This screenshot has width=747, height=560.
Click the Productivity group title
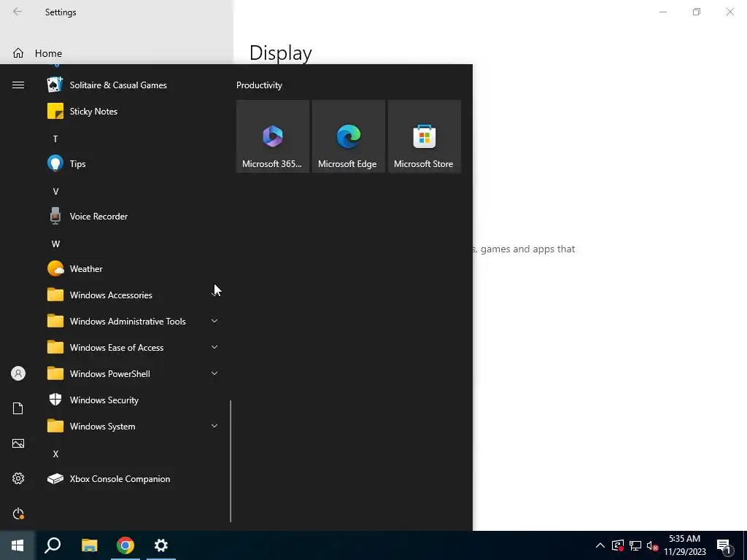pyautogui.click(x=259, y=85)
